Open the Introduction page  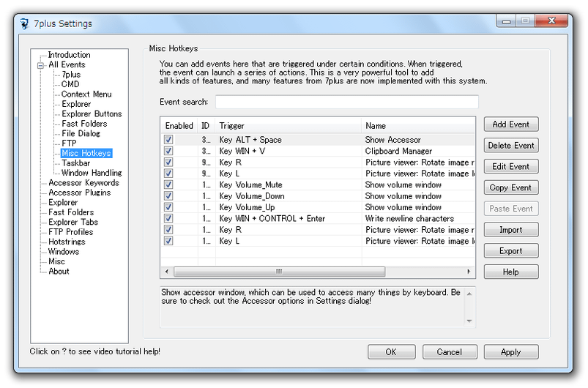70,55
